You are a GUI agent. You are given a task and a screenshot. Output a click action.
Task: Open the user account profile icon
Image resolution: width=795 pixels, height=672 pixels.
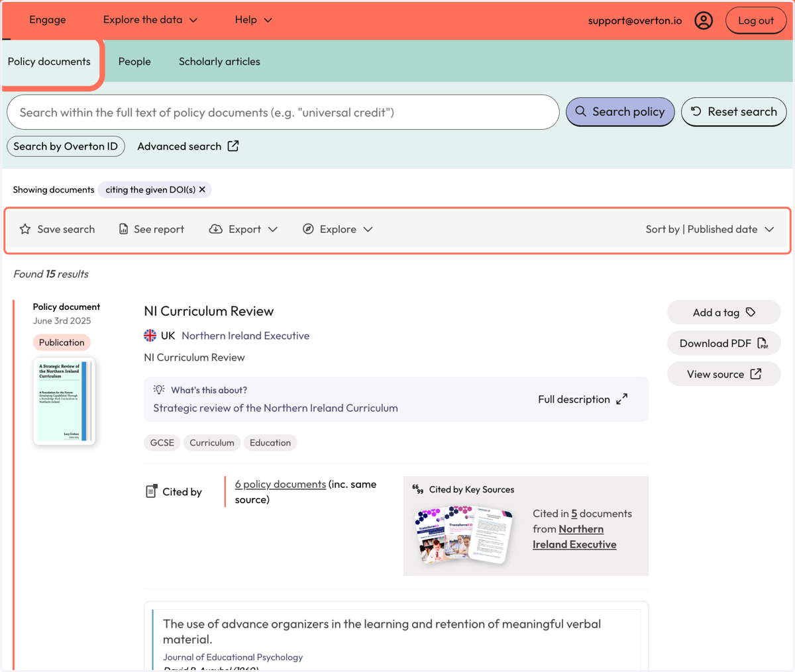coord(704,21)
